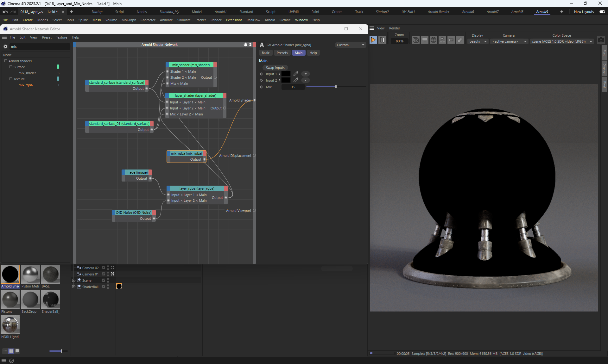Switch material manager to list view
The width and height of the screenshot is (608, 364).
5,351
